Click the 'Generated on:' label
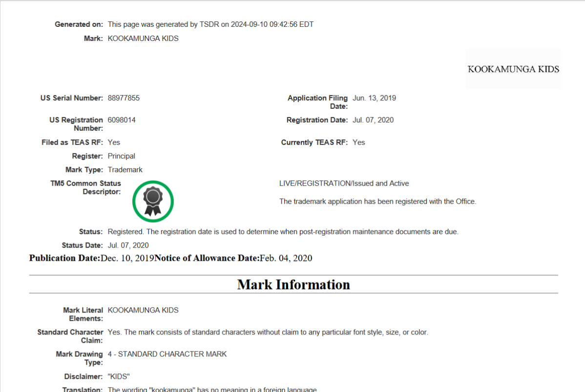Screen dimensions: 585x392 click(x=79, y=24)
